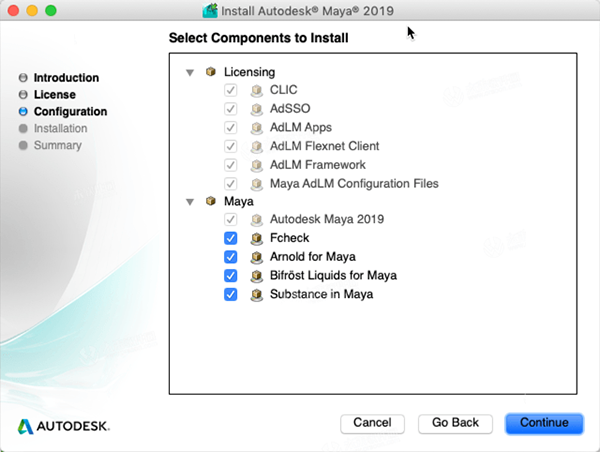600x452 pixels.
Task: Click the Select Components to Install heading
Action: click(x=259, y=38)
